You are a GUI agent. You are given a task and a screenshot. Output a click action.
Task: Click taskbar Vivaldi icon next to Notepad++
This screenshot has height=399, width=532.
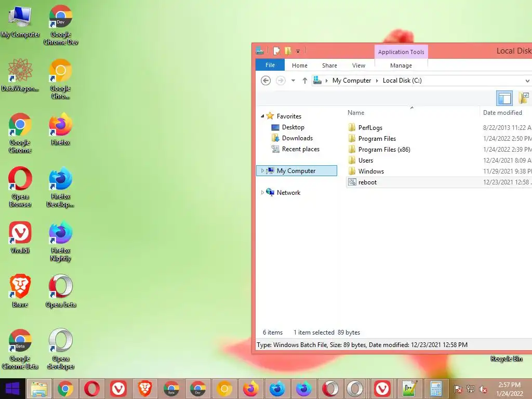click(383, 389)
